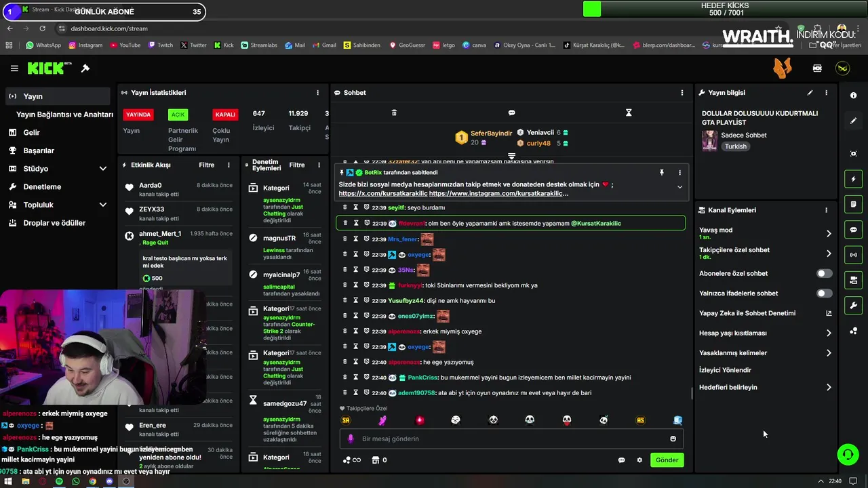Click the green Gönder send button
This screenshot has width=868, height=488.
pyautogui.click(x=667, y=460)
